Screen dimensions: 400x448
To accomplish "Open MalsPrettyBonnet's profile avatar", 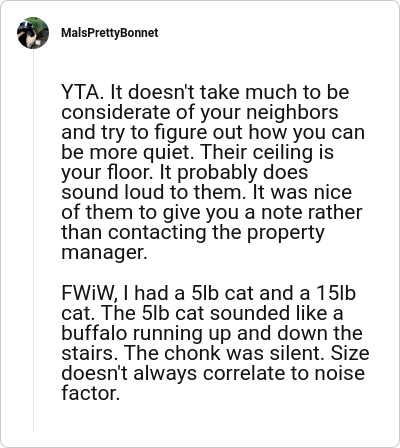I will point(33,33).
